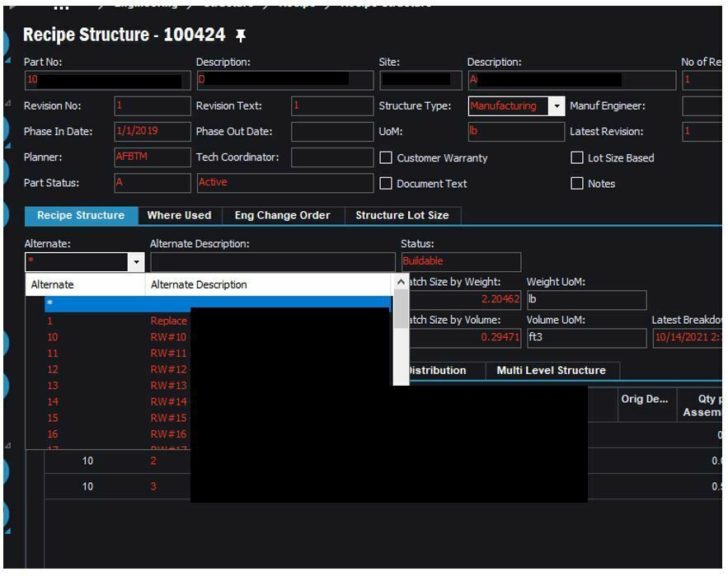Pick alternate 16 in the dropdown list
This screenshot has height=576, width=728.
click(x=119, y=434)
